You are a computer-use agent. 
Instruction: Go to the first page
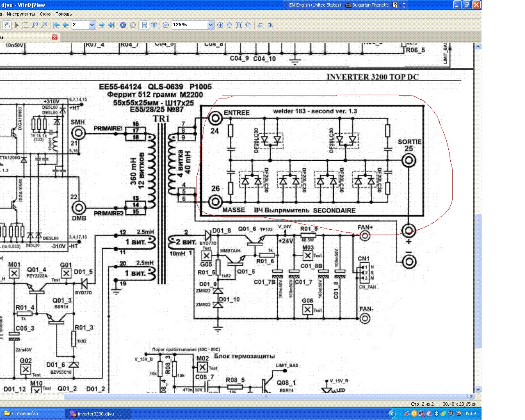click(x=56, y=25)
